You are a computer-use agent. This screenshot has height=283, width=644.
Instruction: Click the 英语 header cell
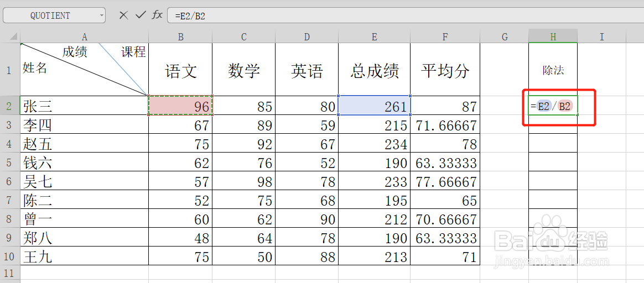(x=307, y=70)
